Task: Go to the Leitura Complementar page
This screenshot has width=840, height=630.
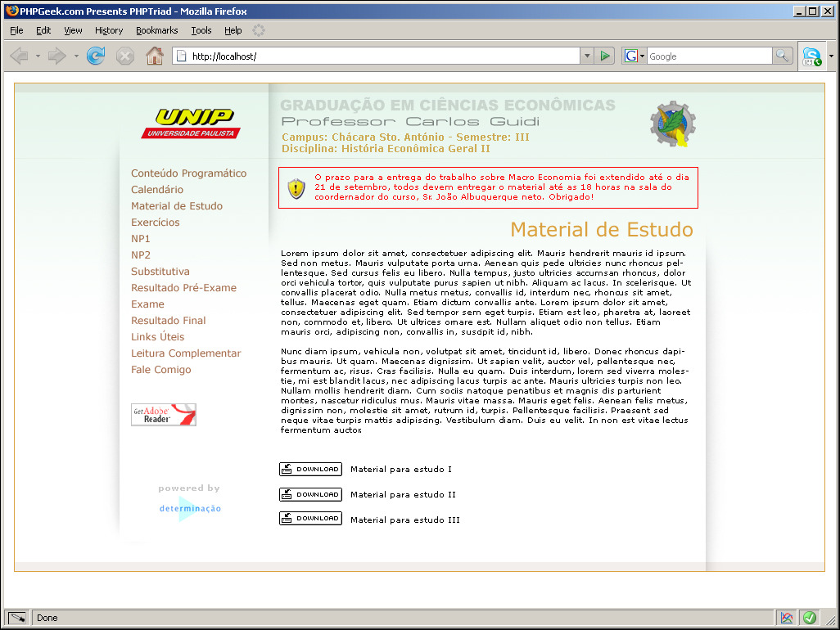Action: pyautogui.click(x=186, y=353)
